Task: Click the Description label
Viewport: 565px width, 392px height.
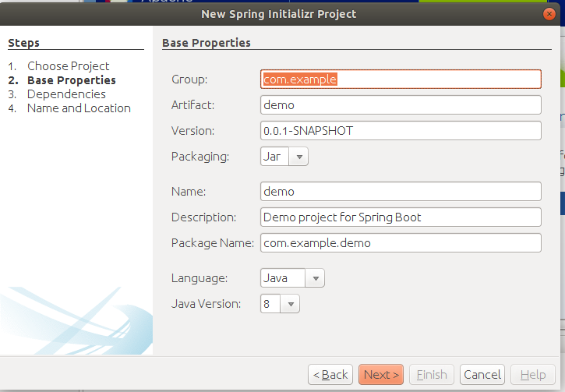Action: point(204,217)
